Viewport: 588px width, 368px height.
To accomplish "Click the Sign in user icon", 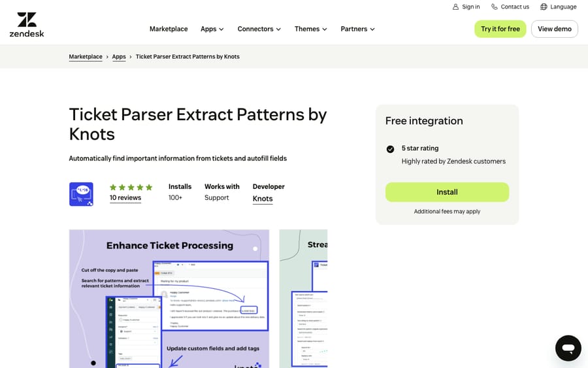I will click(x=455, y=7).
